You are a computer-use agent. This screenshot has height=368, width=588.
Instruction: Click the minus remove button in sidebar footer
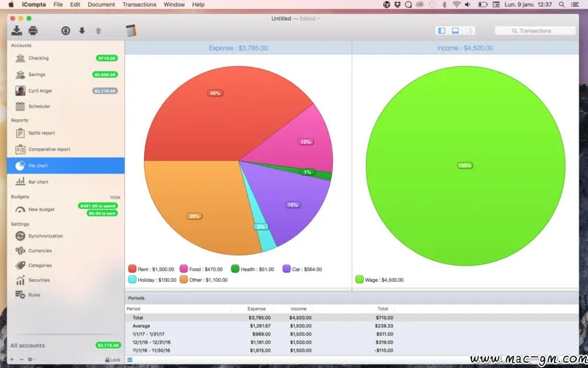(21, 360)
